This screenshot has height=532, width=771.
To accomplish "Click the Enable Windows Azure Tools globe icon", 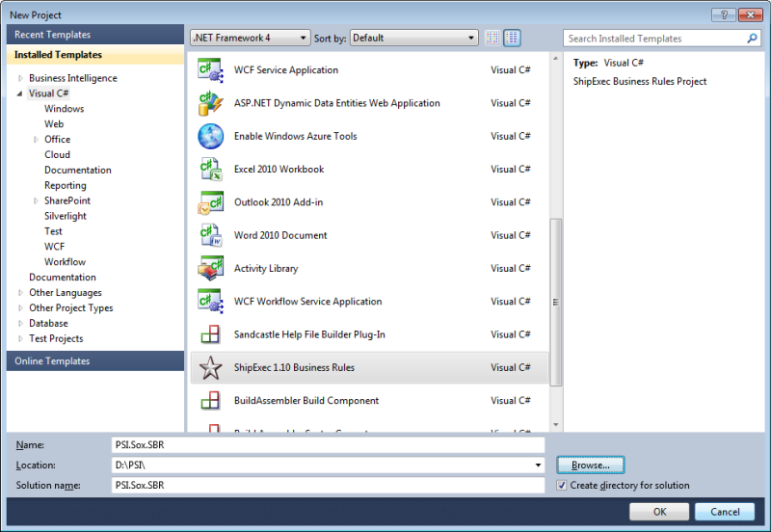I will pos(210,136).
